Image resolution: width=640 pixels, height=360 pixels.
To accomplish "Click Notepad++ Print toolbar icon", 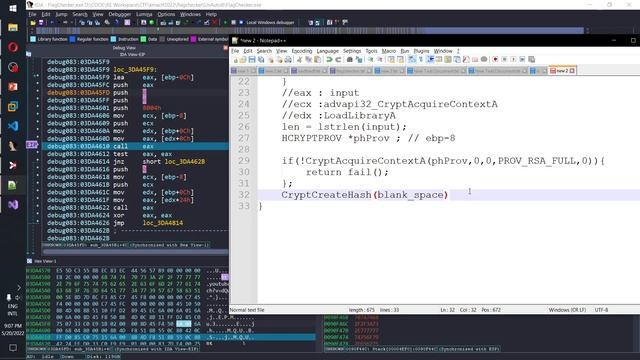I will (288, 60).
